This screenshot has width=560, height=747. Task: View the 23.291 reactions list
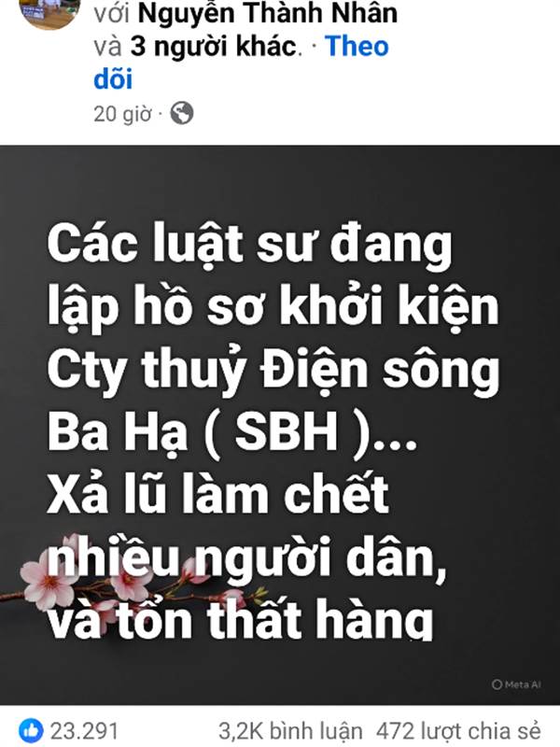pyautogui.click(x=84, y=731)
